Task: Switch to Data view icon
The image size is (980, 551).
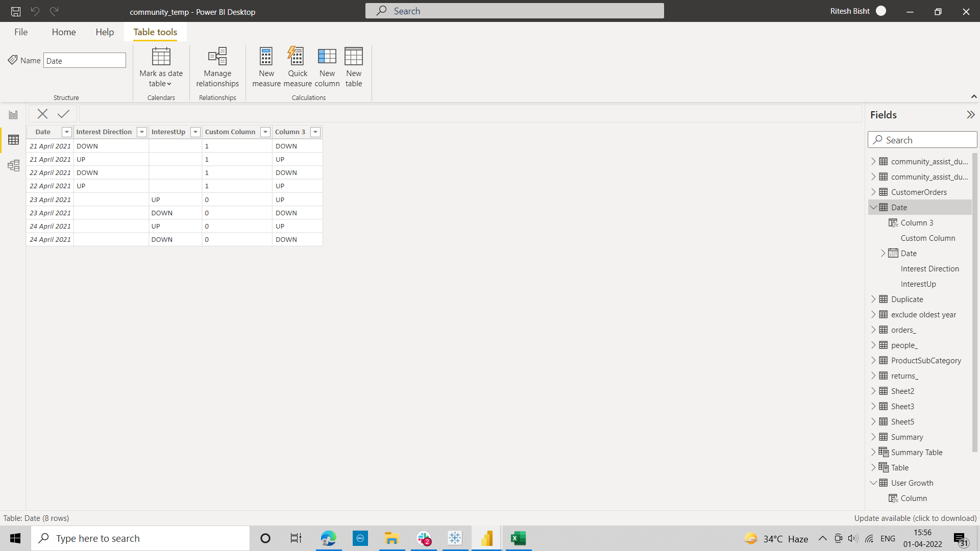Action: (13, 140)
